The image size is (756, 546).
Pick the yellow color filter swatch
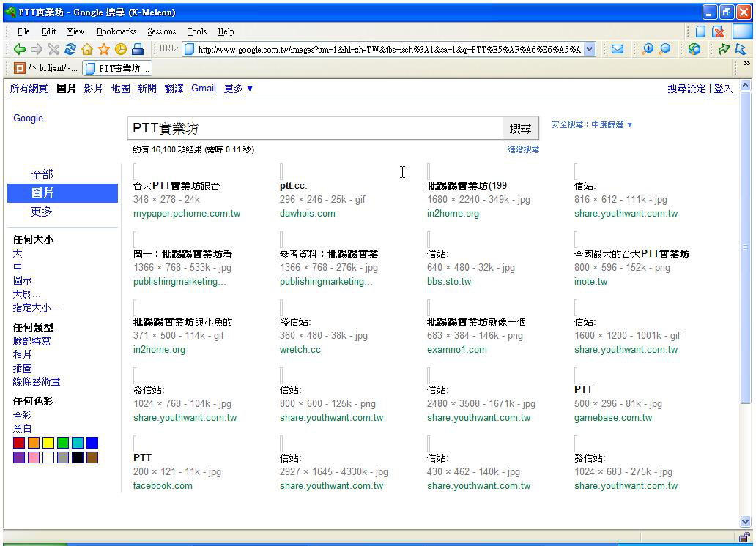click(48, 443)
